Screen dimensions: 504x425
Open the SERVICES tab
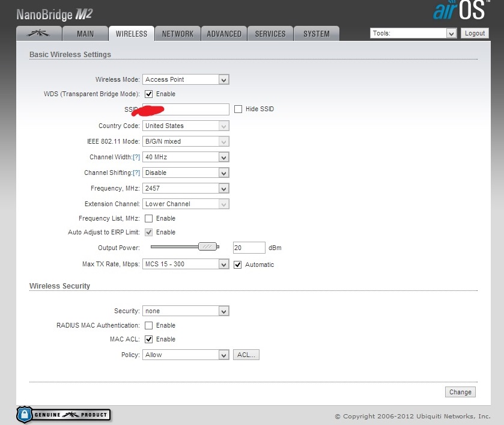point(270,34)
